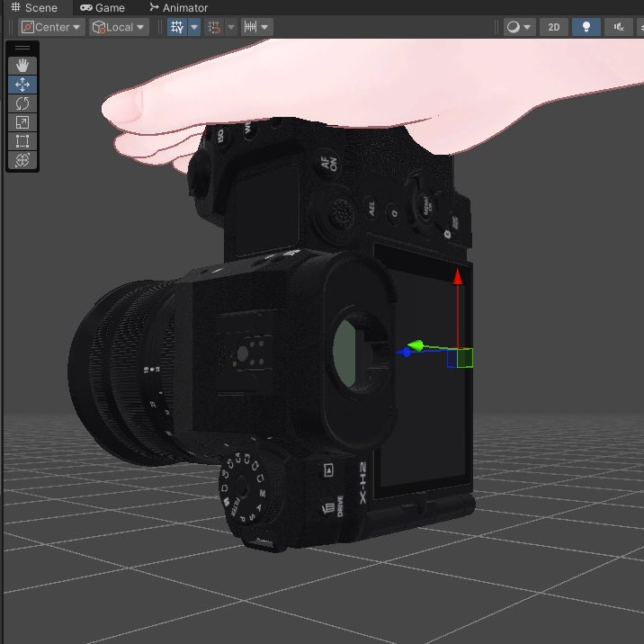Open the snap increment settings icon
Image resolution: width=644 pixels, height=644 pixels.
(251, 27)
